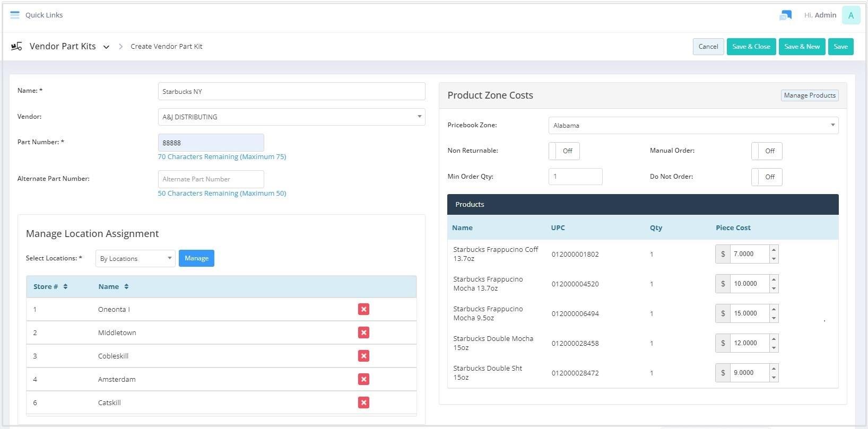Click the Alternate Part Number field

(x=211, y=179)
